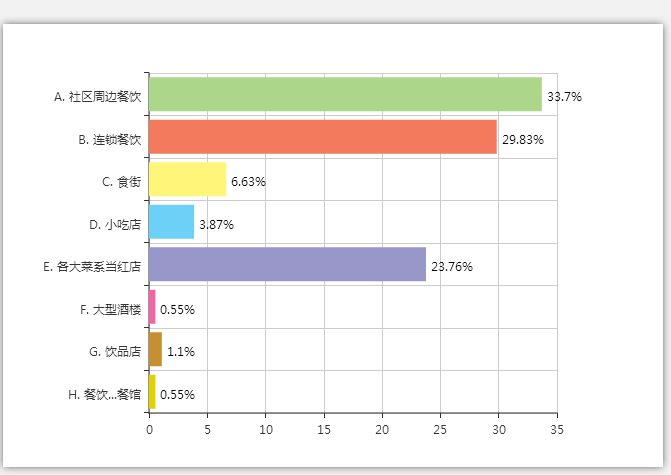Click the axis label A. 社区周边餐饮
This screenshot has height=475, width=671.
tap(98, 97)
